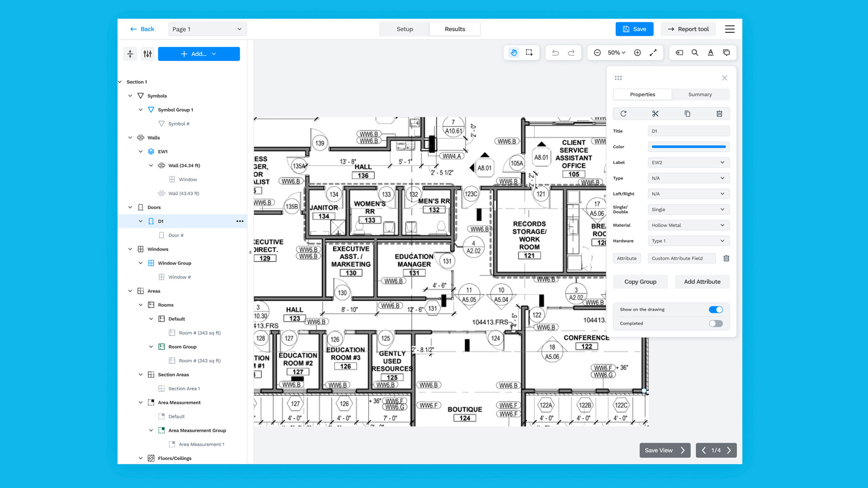
Task: Click the zoom in plus icon
Action: (x=637, y=53)
